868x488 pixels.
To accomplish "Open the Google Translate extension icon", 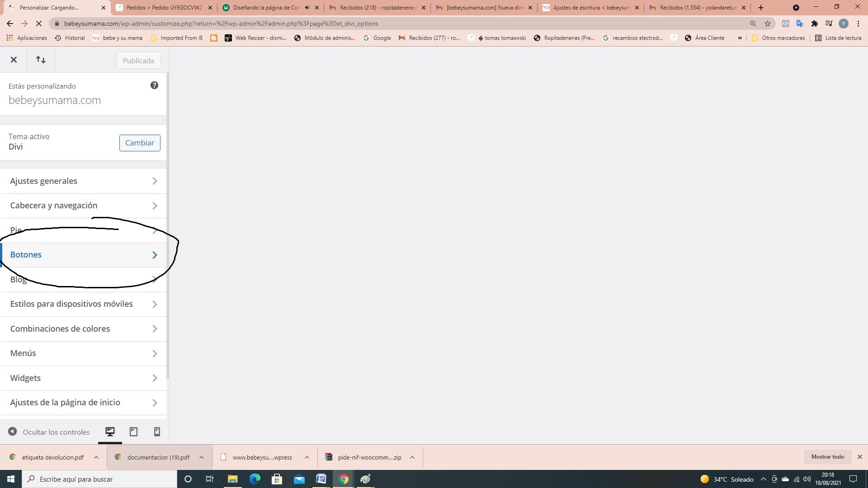I will (800, 23).
